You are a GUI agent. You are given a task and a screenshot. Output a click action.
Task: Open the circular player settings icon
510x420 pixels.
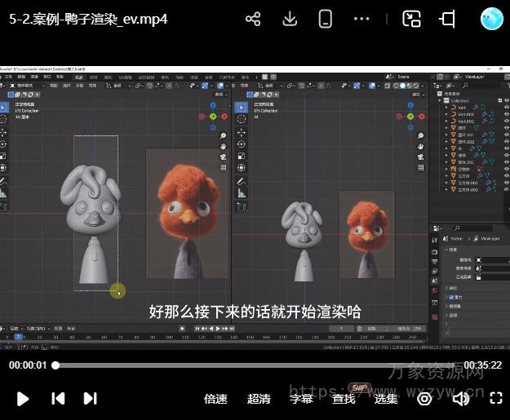click(424, 399)
